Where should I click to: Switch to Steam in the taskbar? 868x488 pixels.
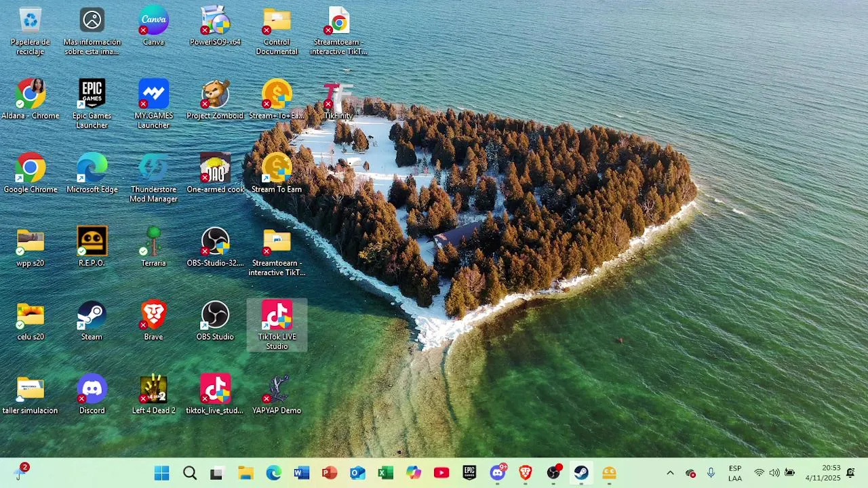tap(581, 473)
